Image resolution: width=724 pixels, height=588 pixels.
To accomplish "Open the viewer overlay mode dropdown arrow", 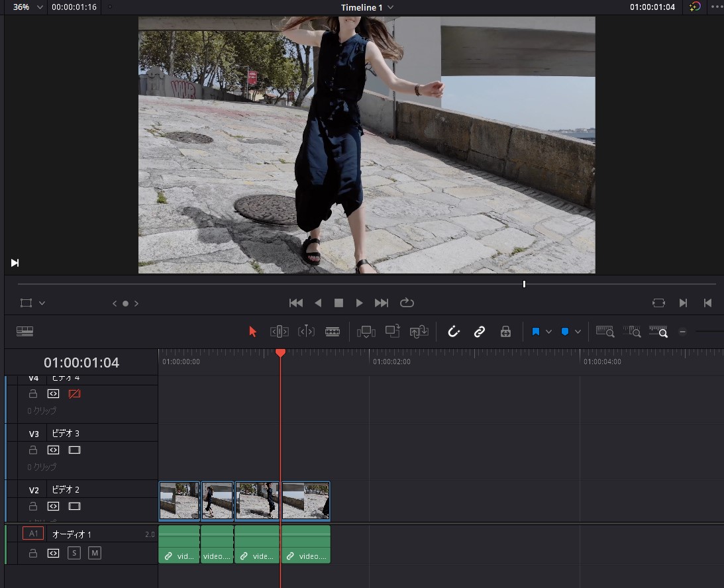I will click(x=42, y=303).
